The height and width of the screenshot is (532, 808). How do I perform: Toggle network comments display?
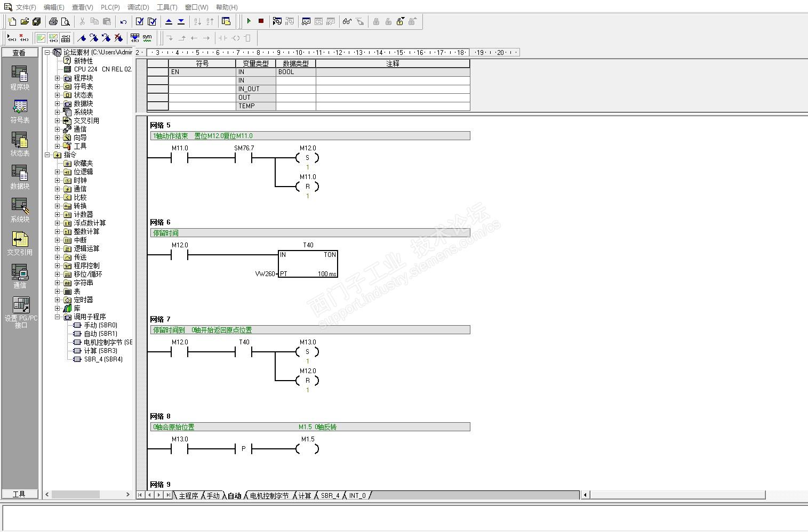click(x=53, y=38)
